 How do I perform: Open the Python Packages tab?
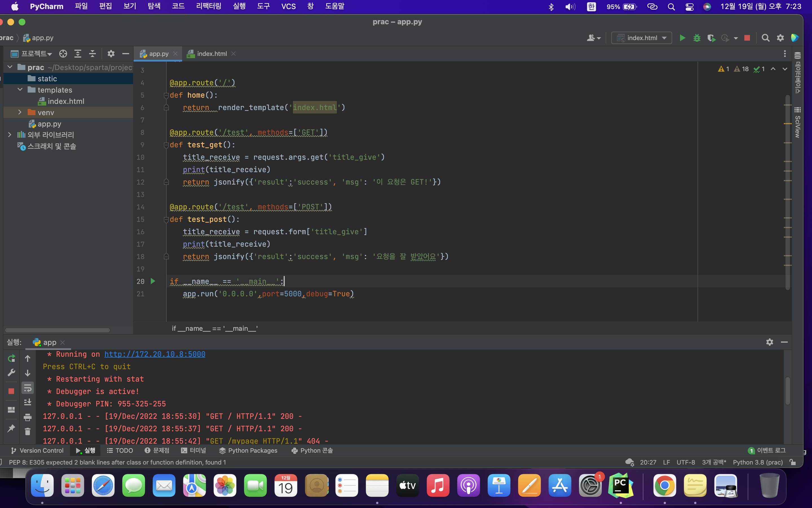[x=248, y=450]
